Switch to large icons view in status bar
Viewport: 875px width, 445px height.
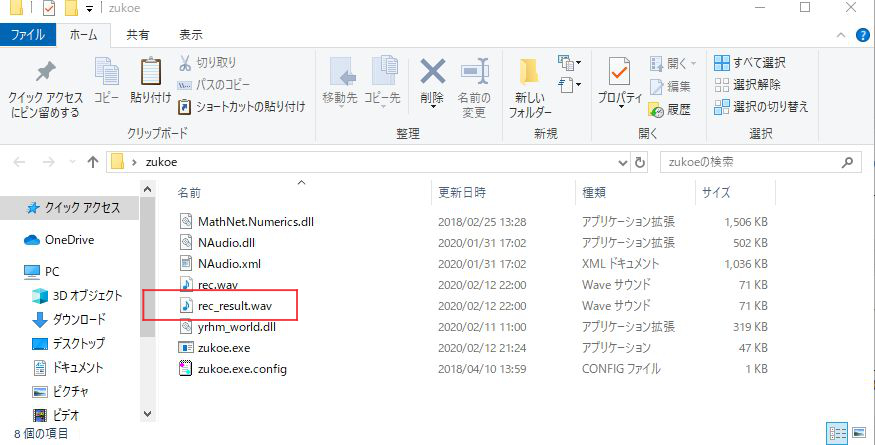(x=857, y=433)
